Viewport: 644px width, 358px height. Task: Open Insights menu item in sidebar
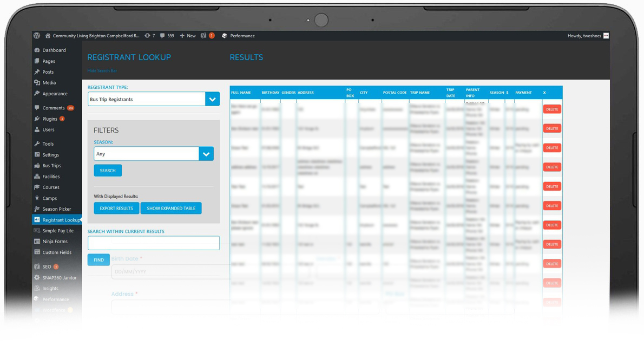(x=50, y=289)
